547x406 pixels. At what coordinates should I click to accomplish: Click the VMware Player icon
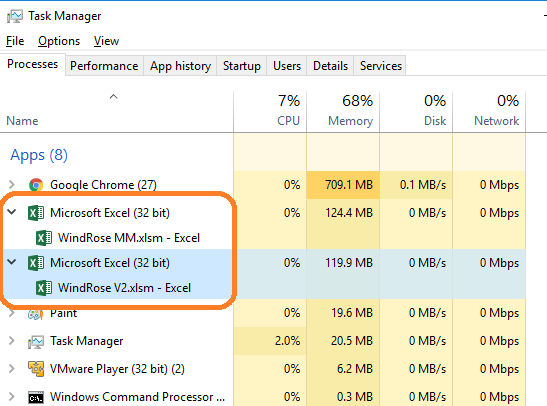point(36,369)
